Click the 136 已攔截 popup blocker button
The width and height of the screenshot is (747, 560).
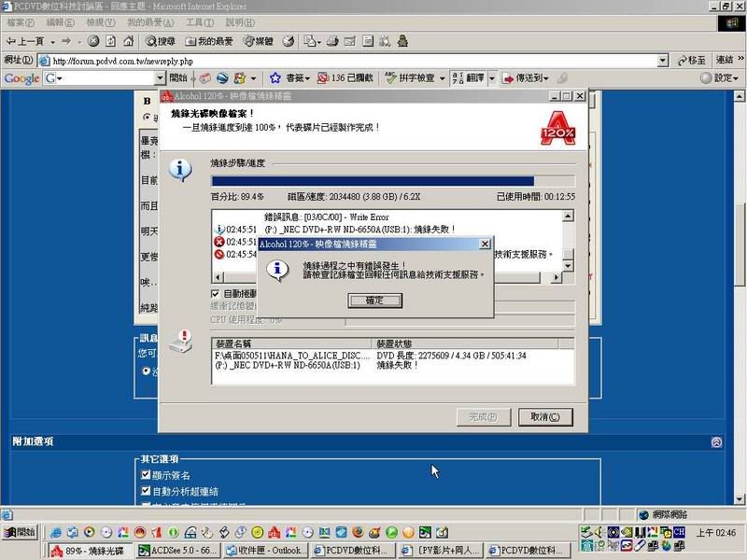click(x=345, y=78)
